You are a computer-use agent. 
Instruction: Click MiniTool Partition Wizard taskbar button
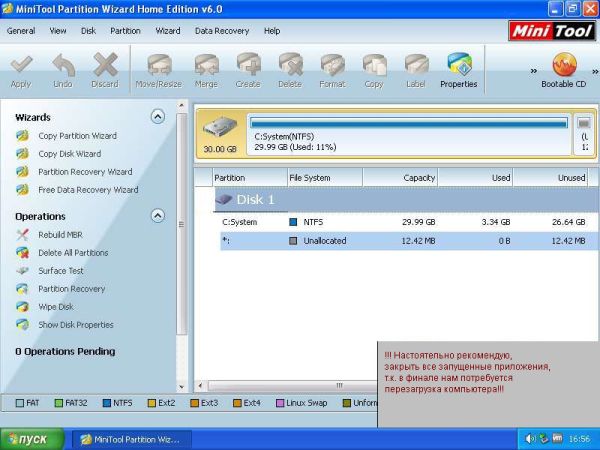pyautogui.click(x=132, y=439)
